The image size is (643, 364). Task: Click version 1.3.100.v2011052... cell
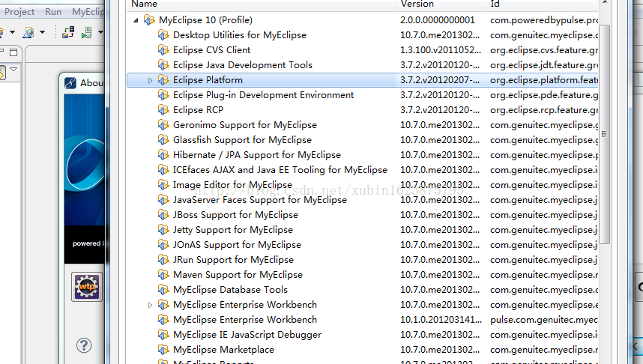[x=441, y=50]
